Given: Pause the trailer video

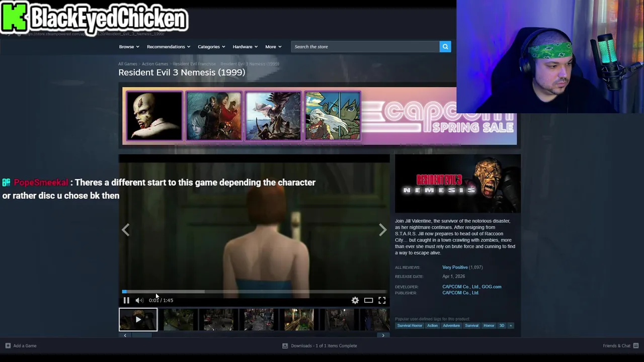Looking at the screenshot, I should pos(126,300).
